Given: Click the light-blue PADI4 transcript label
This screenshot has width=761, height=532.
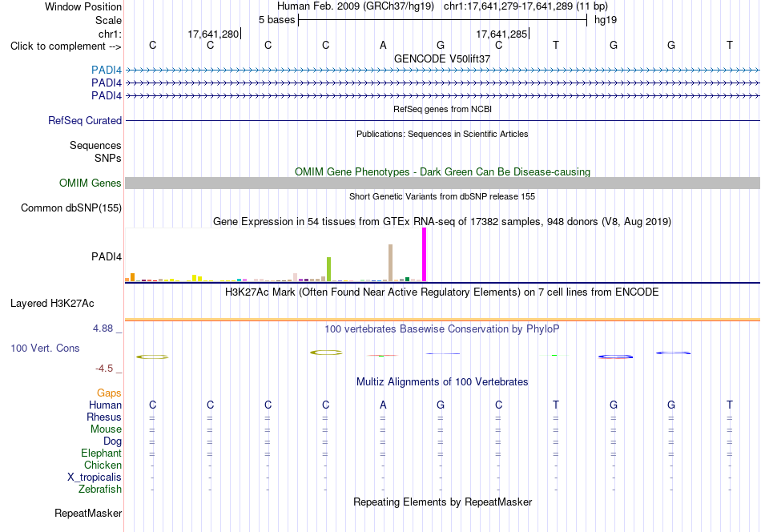Looking at the screenshot, I should pos(107,71).
